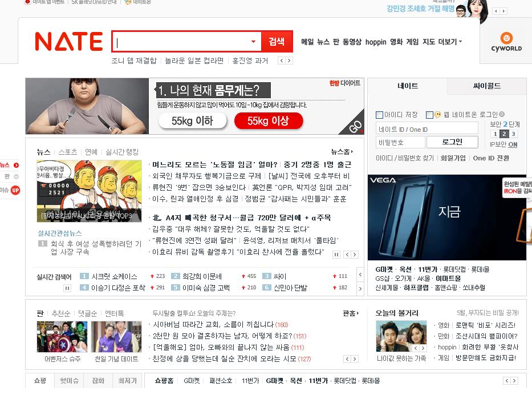
Task: Click the red arrow icon beside left 뉴스
Action: (x=16, y=166)
